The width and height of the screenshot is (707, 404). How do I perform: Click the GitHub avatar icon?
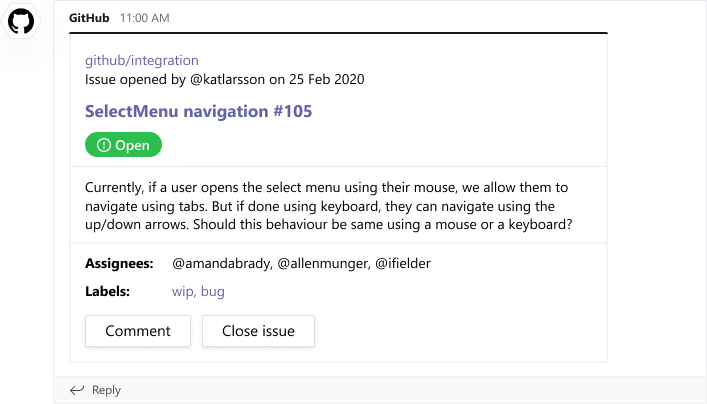[x=21, y=21]
